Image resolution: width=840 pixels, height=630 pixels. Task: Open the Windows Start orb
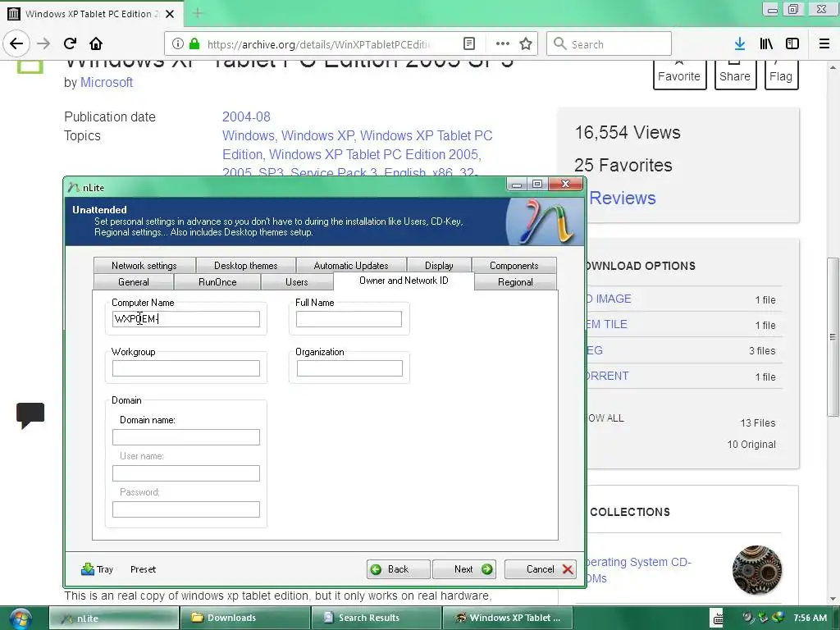20,619
